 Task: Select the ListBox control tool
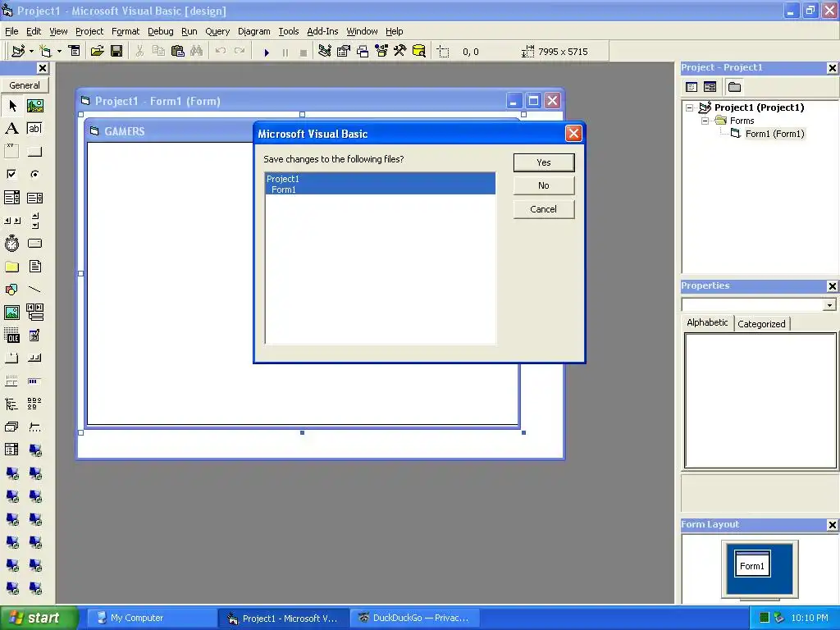[x=34, y=198]
